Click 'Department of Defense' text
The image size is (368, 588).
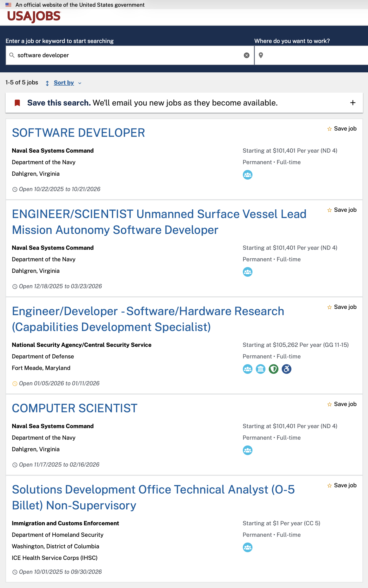pos(43,356)
